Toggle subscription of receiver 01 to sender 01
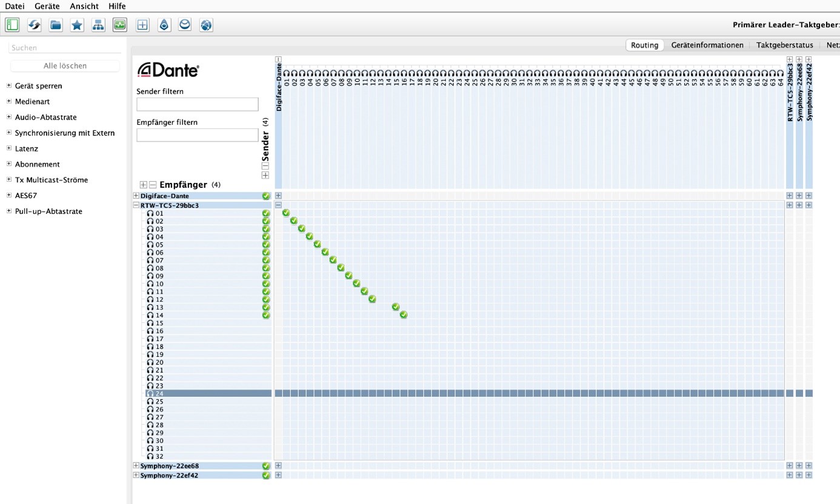 pos(286,213)
